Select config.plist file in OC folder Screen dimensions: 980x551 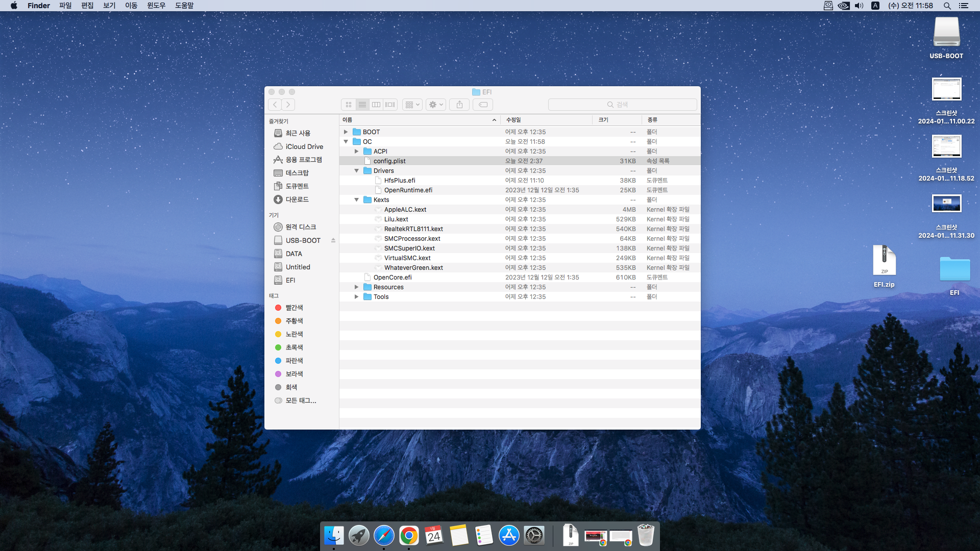[390, 160]
